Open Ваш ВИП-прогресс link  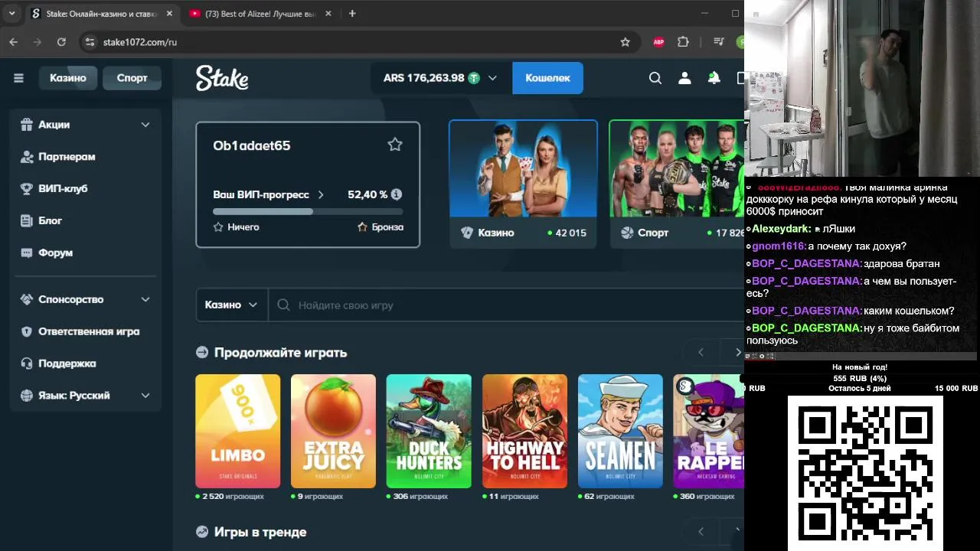[269, 194]
